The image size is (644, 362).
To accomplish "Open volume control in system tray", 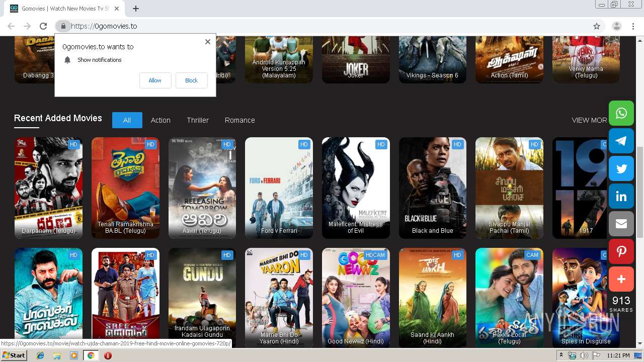I will click(x=584, y=355).
